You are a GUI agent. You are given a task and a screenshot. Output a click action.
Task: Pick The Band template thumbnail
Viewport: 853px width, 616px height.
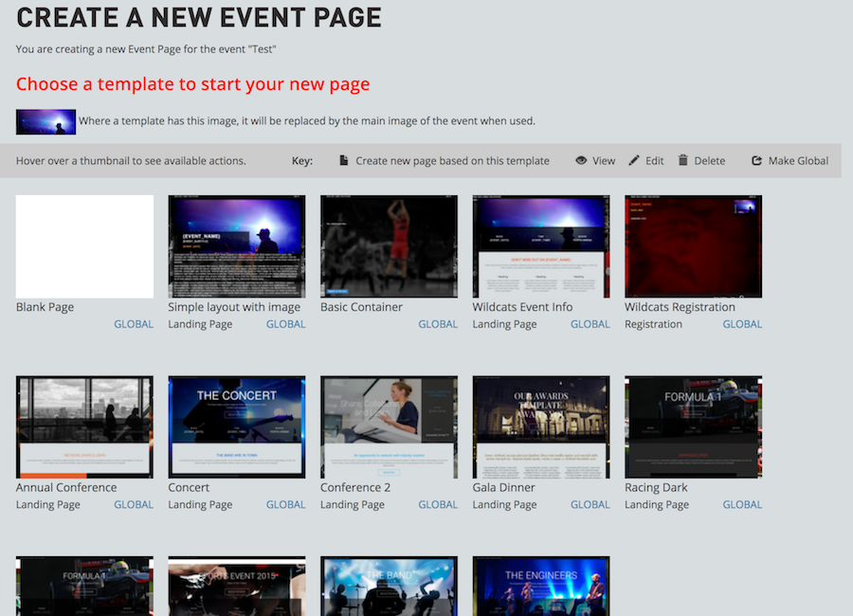point(389,586)
